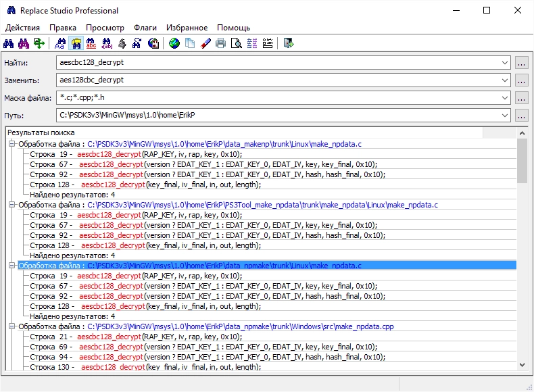Toggle the whole-words abc underline icon

coord(91,43)
